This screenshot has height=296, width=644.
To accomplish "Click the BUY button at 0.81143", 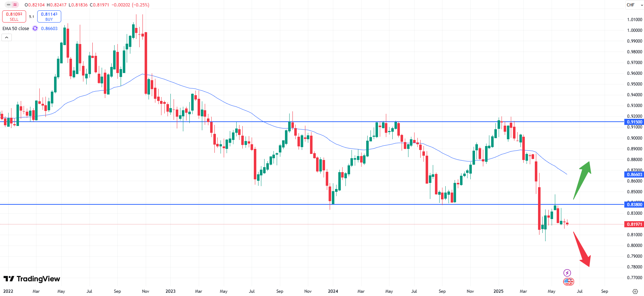I will click(x=49, y=16).
